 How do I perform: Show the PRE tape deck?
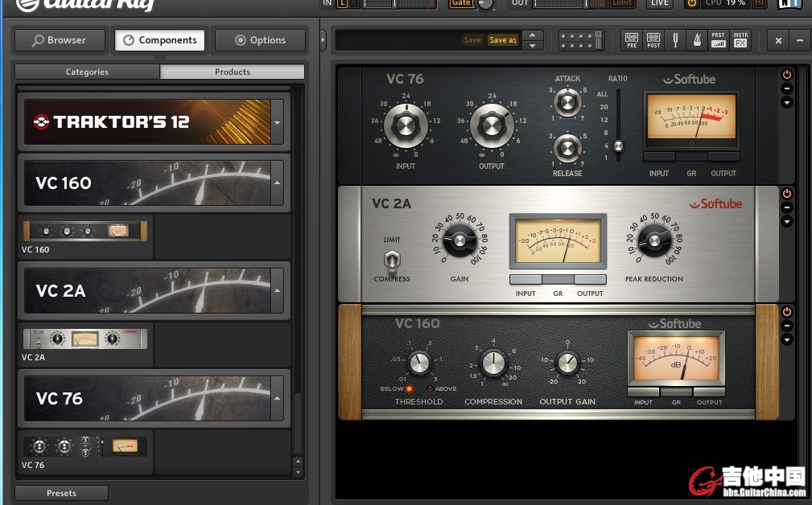tap(632, 40)
